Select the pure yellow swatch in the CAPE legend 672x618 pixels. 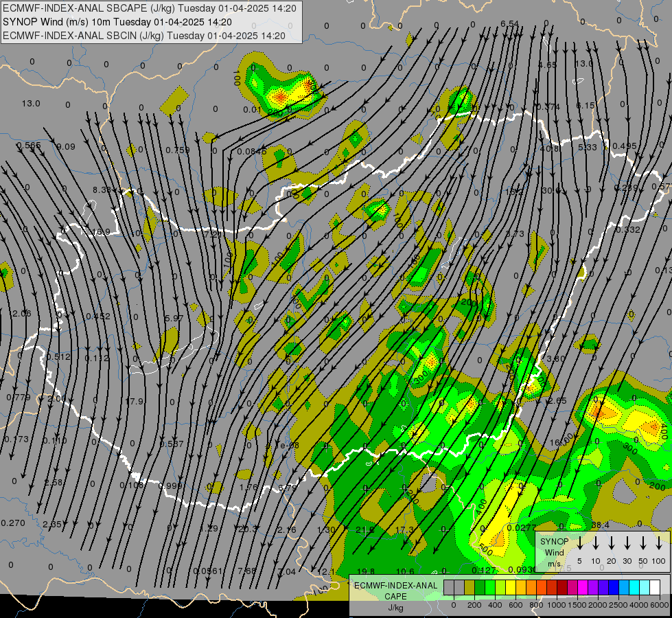511,588
